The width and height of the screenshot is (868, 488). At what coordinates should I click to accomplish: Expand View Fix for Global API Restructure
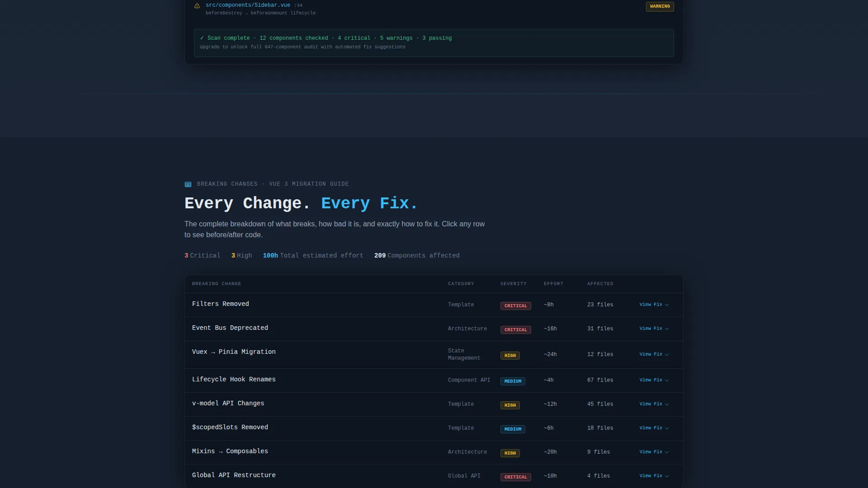pos(654,476)
